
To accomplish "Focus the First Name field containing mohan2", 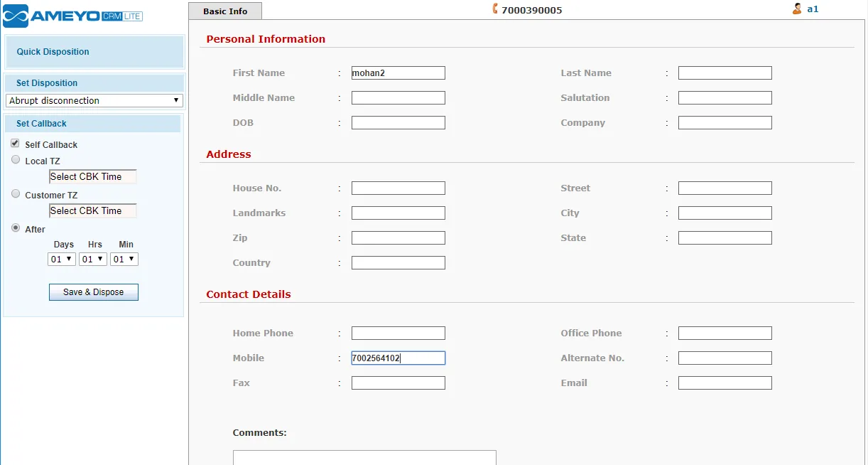I will tap(398, 73).
